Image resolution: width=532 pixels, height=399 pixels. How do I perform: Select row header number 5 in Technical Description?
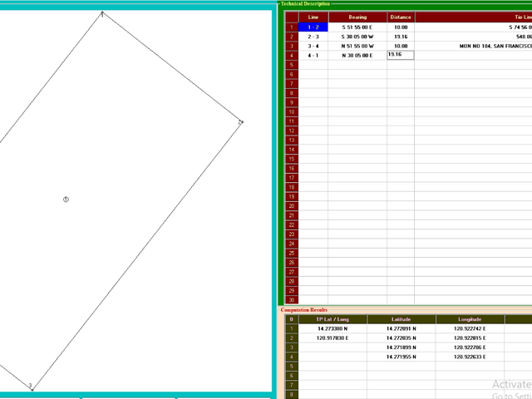coord(292,65)
